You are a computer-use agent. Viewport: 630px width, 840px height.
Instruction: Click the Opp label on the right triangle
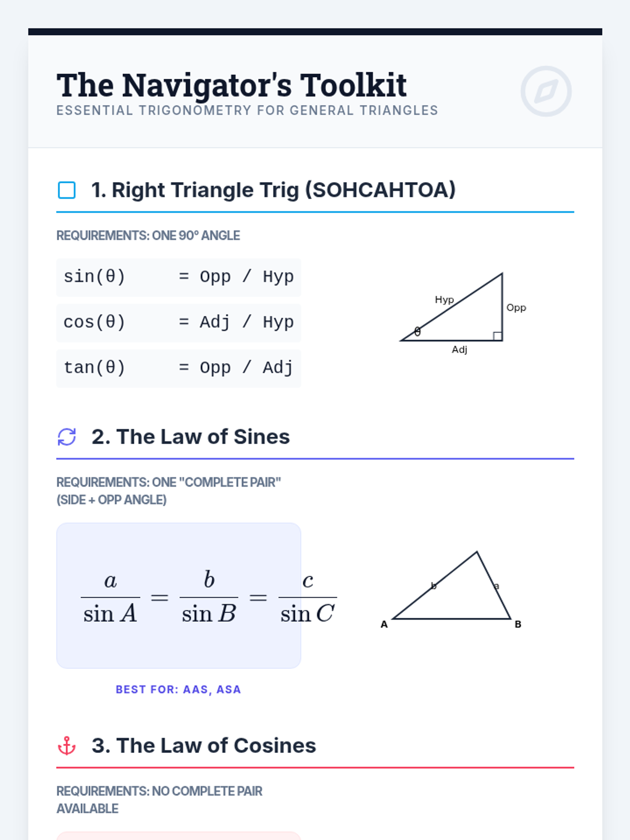tap(516, 308)
